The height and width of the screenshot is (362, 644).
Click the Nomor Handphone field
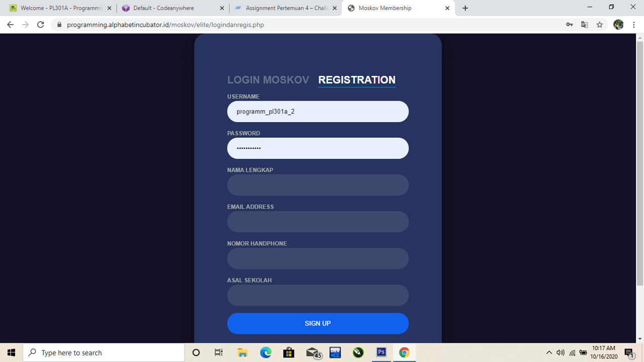318,258
